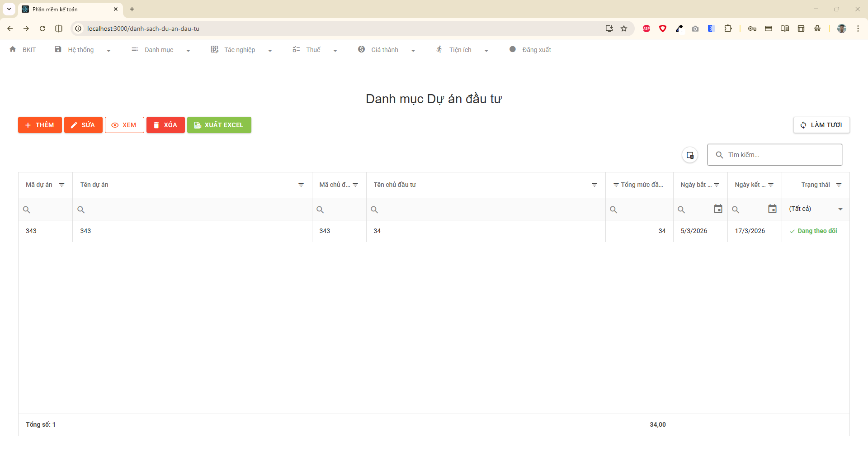868x467 pixels.
Task: Open filter icon on Tên dự án column
Action: click(301, 185)
